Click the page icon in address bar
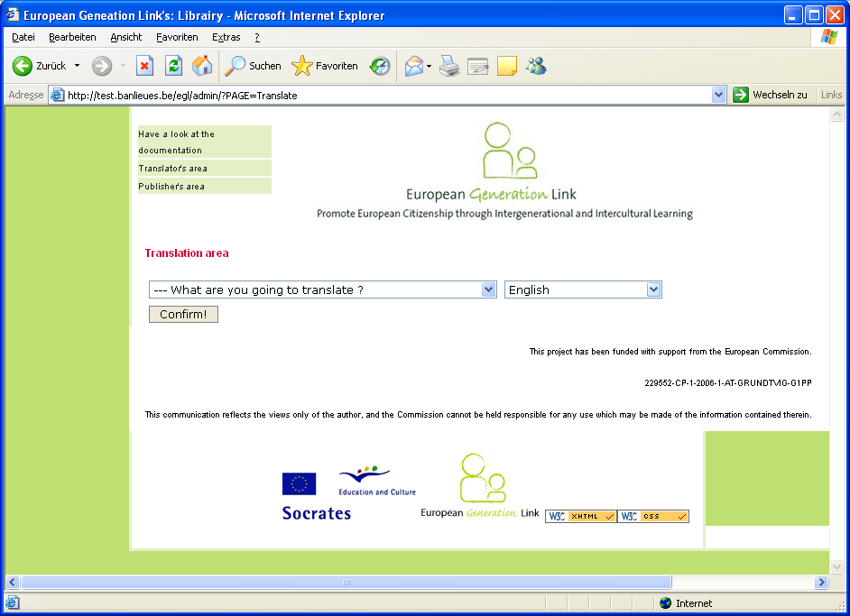850x616 pixels. tap(58, 96)
